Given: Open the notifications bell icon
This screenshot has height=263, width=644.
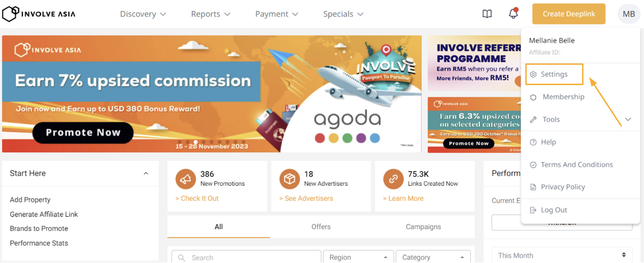Looking at the screenshot, I should click(513, 14).
